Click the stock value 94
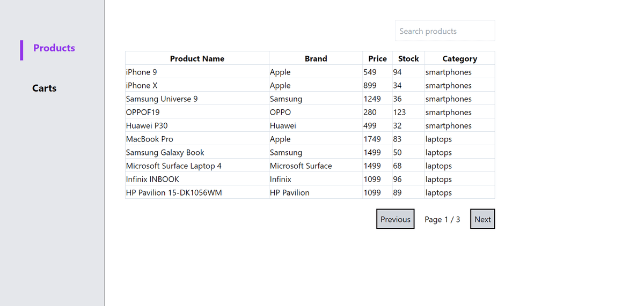 coord(397,72)
